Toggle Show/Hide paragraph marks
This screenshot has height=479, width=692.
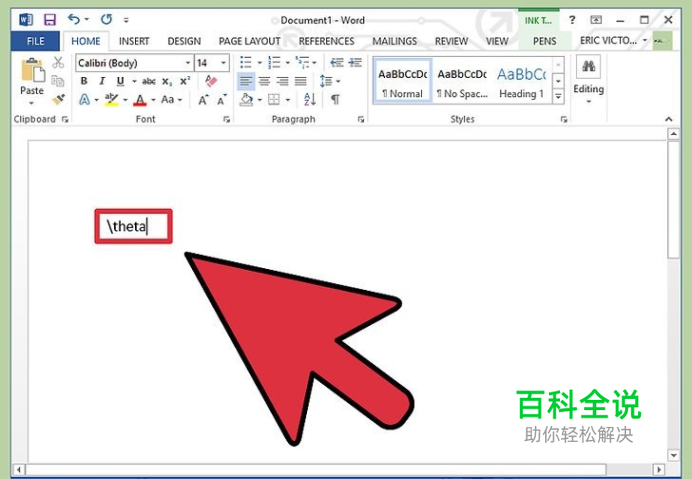pyautogui.click(x=335, y=100)
